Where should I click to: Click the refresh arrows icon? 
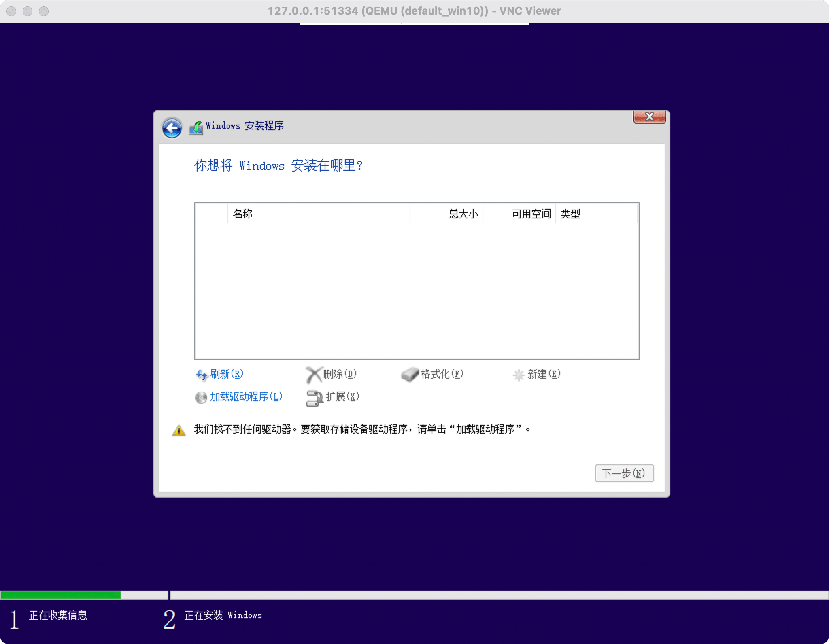click(x=201, y=375)
